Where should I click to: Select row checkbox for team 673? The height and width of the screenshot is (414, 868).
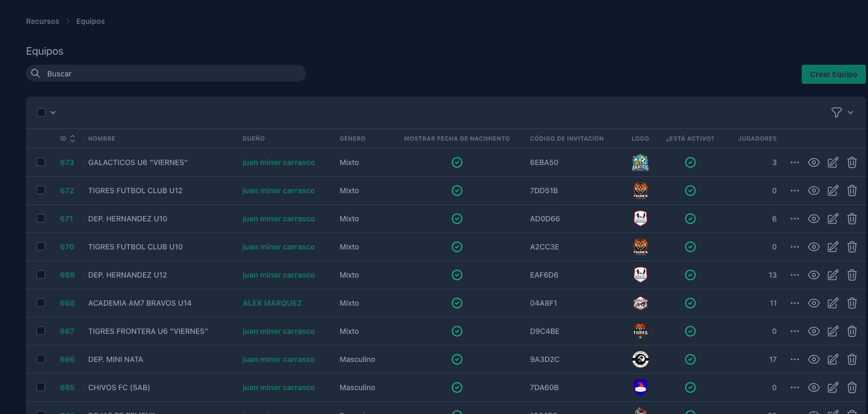coord(41,162)
